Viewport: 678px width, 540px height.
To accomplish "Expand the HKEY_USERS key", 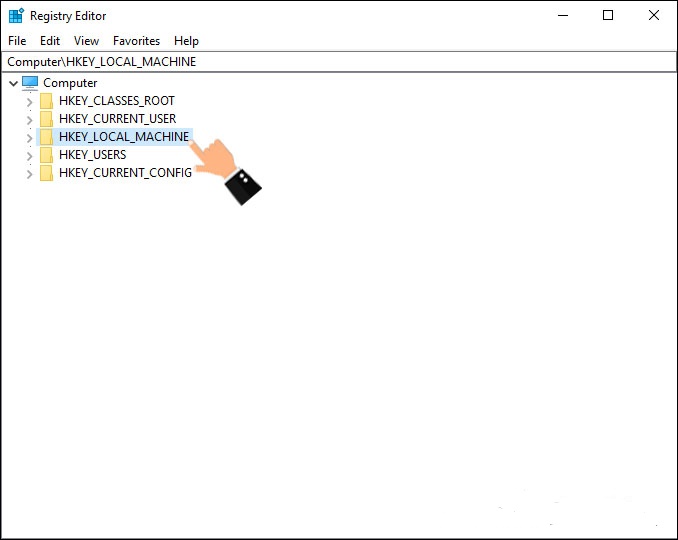I will click(29, 156).
